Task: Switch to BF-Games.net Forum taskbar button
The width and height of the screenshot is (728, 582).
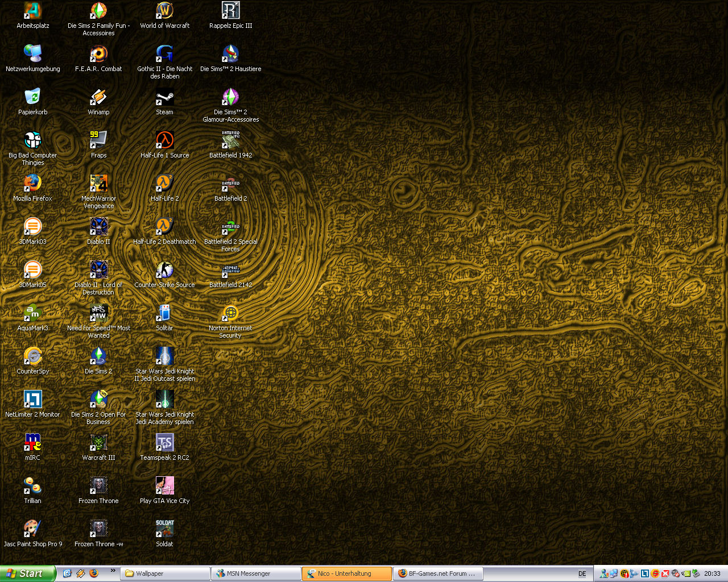Action: pyautogui.click(x=438, y=573)
